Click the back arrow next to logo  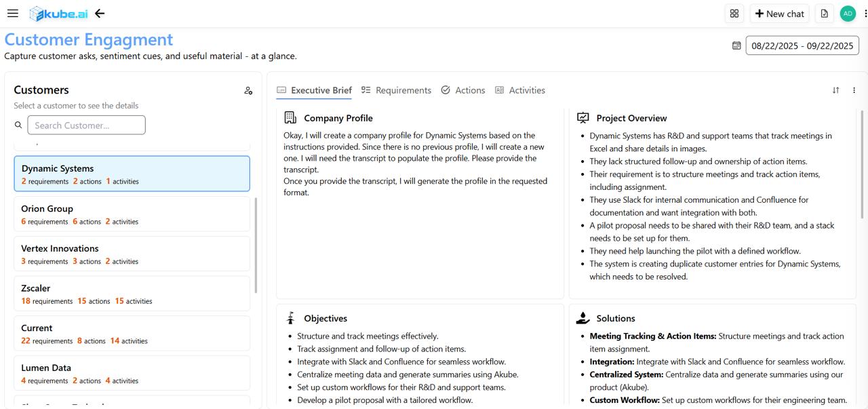(x=100, y=14)
